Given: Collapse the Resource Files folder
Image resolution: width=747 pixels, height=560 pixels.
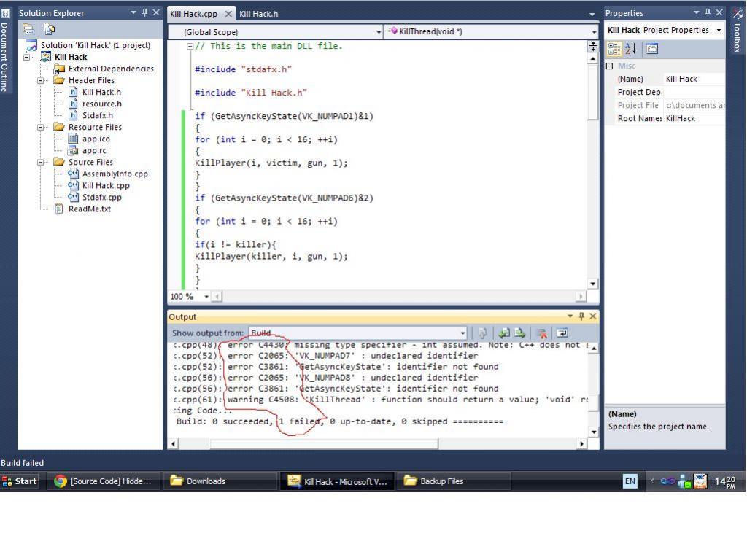Looking at the screenshot, I should click(41, 127).
